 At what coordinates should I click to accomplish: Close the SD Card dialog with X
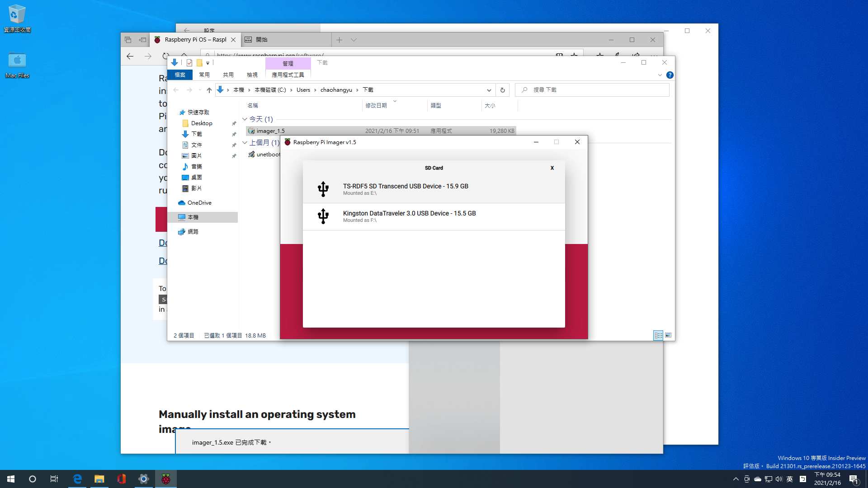point(552,168)
